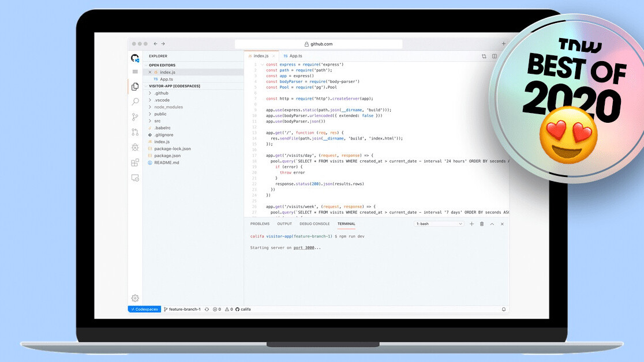Open the Extensions view icon

pos(135,163)
